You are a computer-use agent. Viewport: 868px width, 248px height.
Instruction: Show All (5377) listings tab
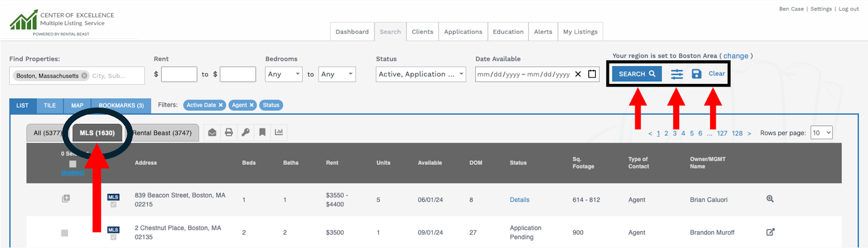coord(48,133)
